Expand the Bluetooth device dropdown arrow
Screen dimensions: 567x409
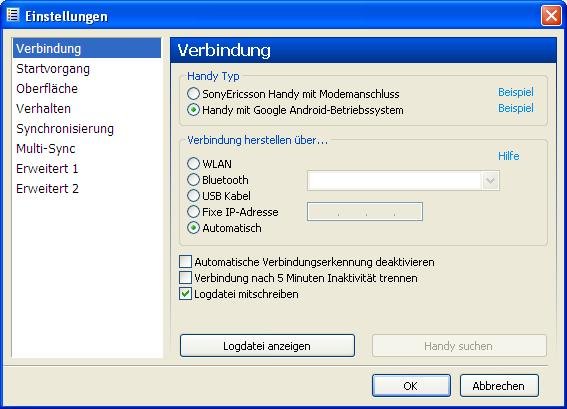(490, 180)
